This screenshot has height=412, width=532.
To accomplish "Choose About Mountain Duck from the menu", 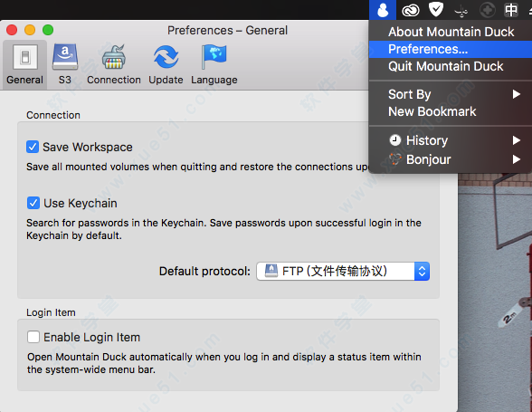I will pyautogui.click(x=451, y=32).
